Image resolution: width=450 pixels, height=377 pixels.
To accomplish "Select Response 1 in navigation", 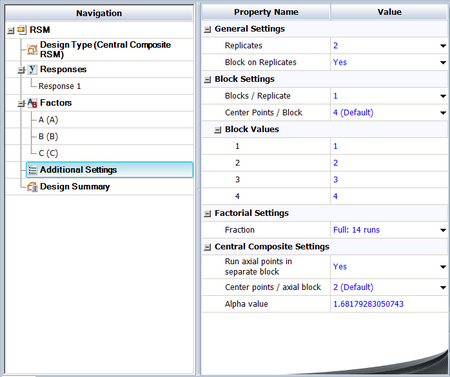I will (x=59, y=86).
